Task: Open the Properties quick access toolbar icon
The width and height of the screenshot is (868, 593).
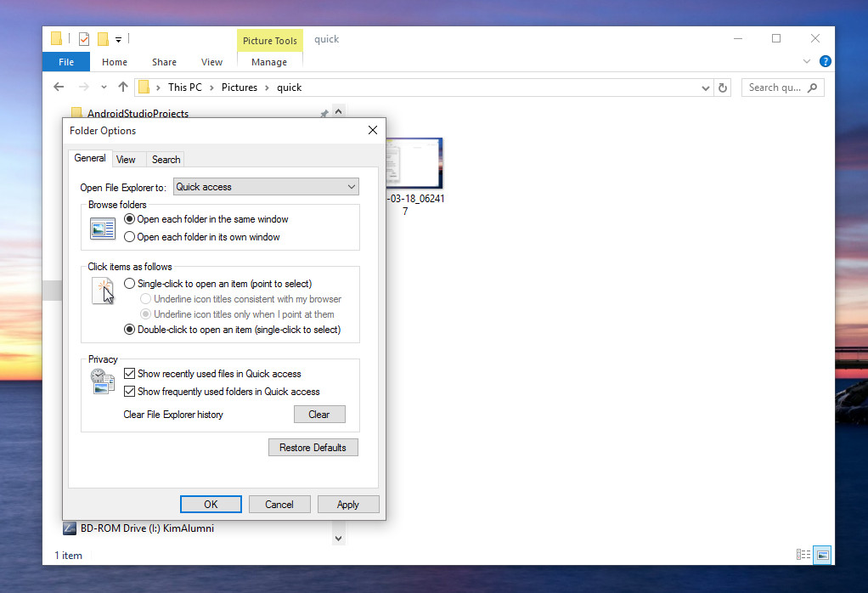Action: 84,39
